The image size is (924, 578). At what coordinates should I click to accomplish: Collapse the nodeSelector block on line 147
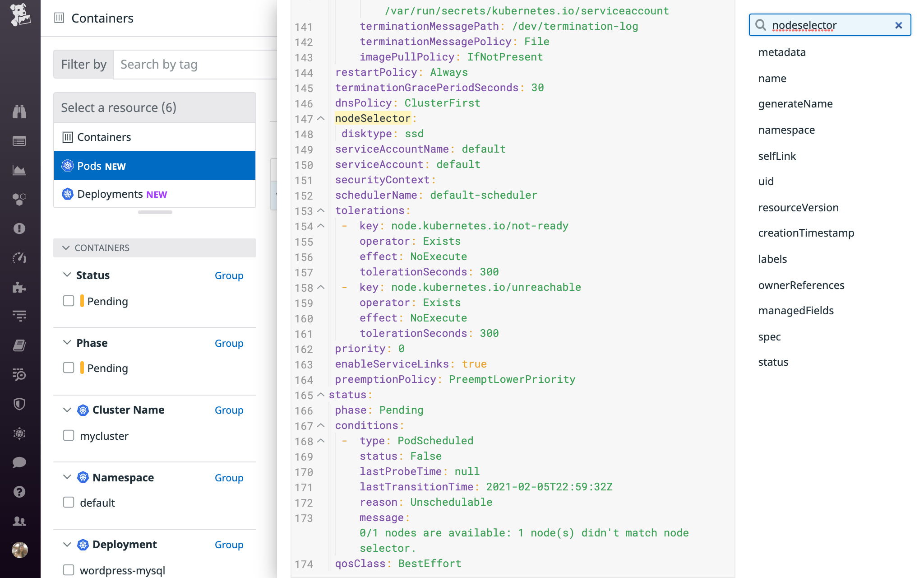(x=320, y=119)
